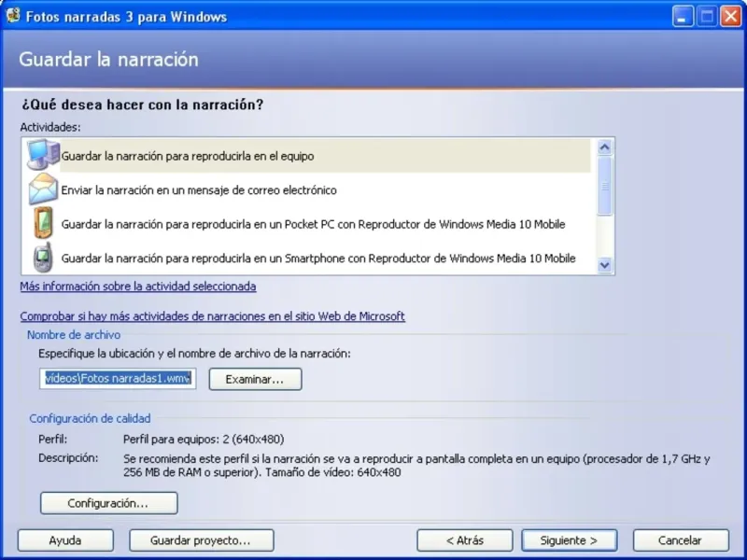Screen dimensions: 747x560
Task: Click the Fotos narradas app icon in title bar
Action: 13,16
